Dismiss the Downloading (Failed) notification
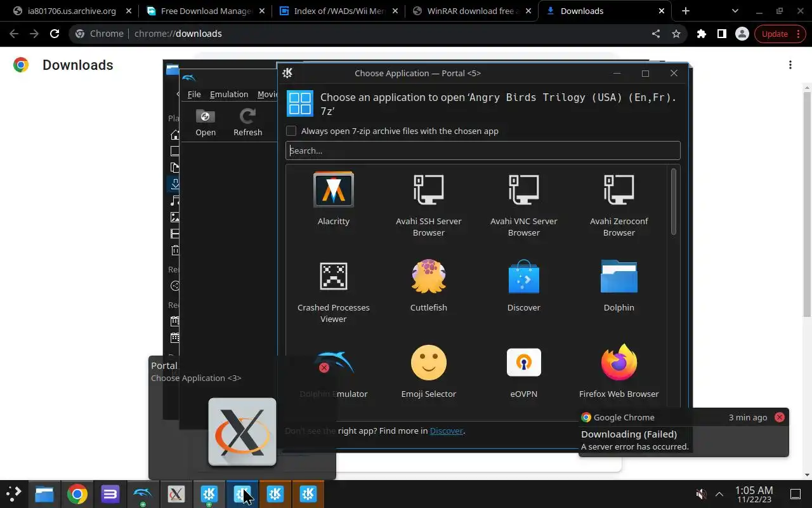Viewport: 812px width, 508px height. pyautogui.click(x=779, y=417)
